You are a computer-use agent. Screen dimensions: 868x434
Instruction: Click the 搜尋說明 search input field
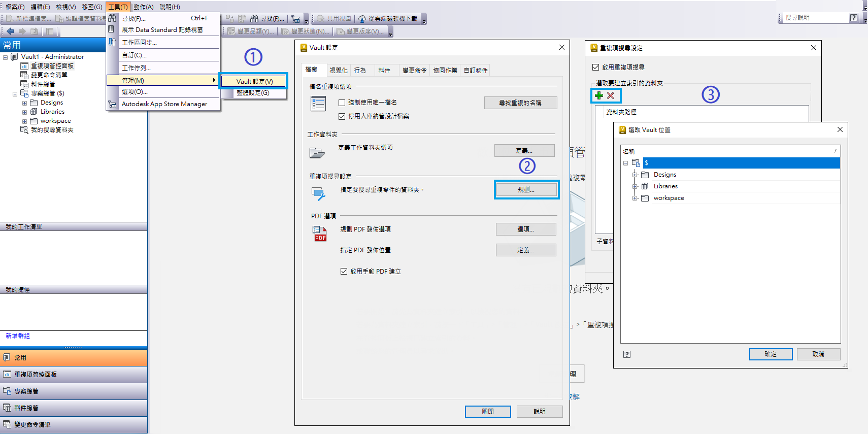pos(815,18)
